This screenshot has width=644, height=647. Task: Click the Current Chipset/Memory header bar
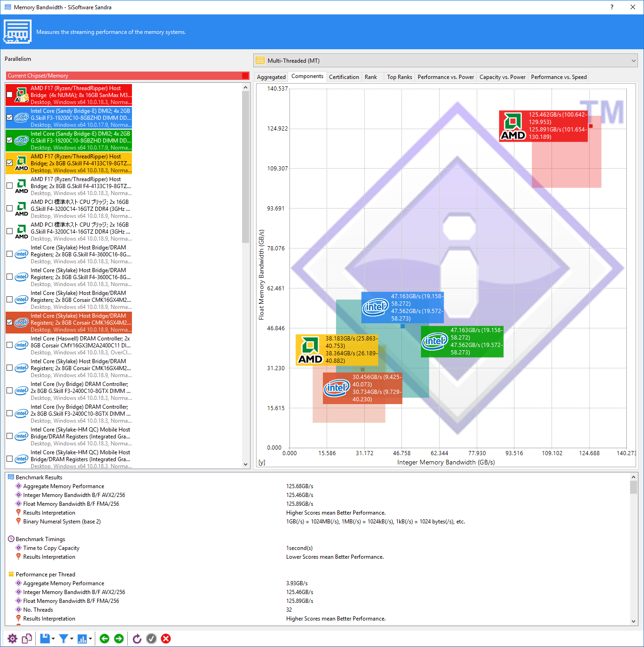[128, 76]
